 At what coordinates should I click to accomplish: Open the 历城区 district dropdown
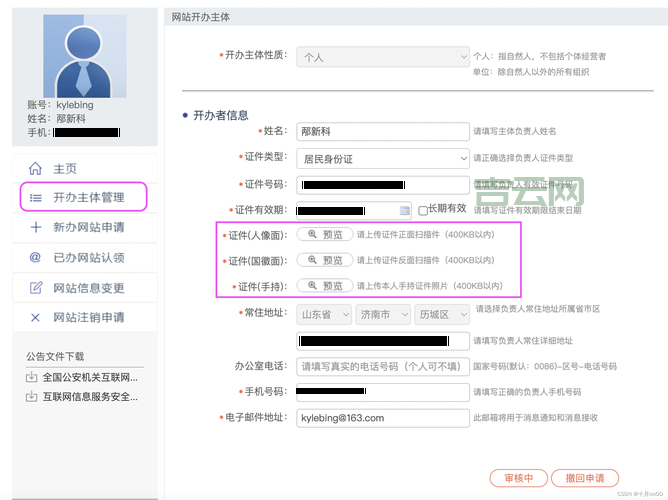442,315
